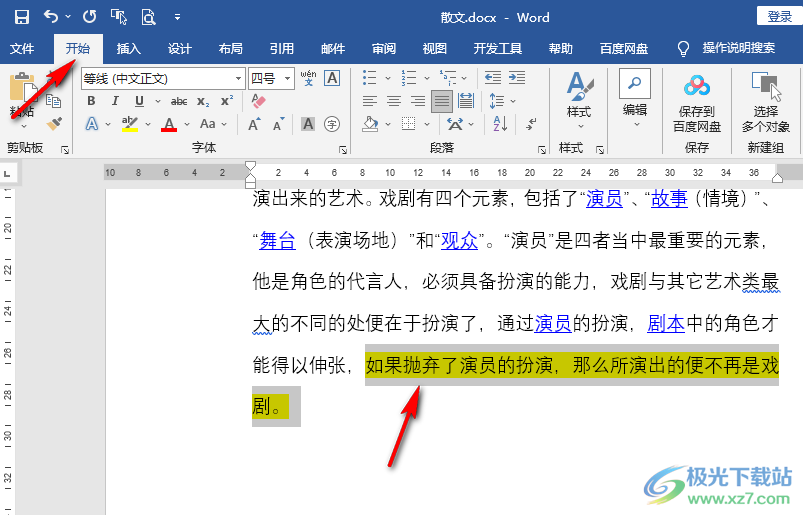Align text left
This screenshot has width=803, height=515.
coord(370,101)
